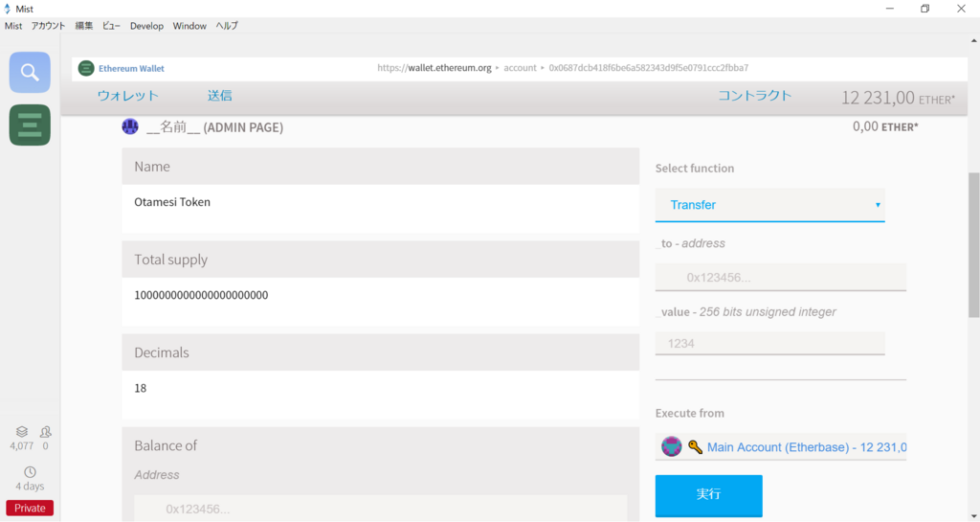The width and height of the screenshot is (980, 522).
Task: Click the Name section header
Action: [381, 167]
